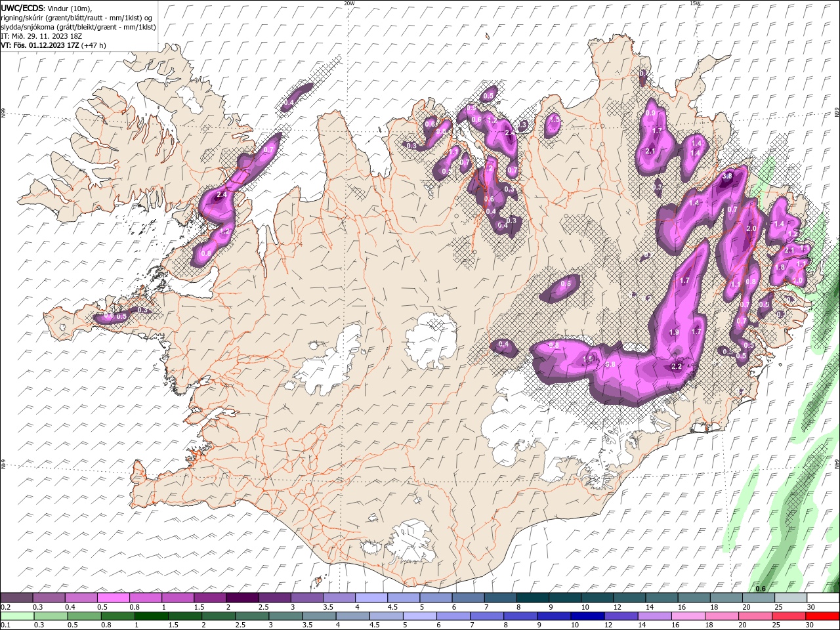Select the '14' label in the lower legend row

tap(642, 625)
